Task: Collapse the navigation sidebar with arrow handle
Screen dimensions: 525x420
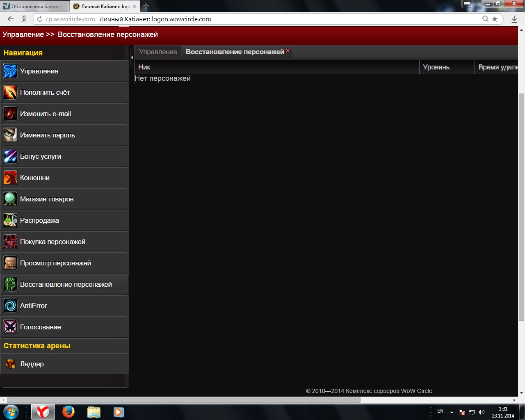Action: point(132,57)
